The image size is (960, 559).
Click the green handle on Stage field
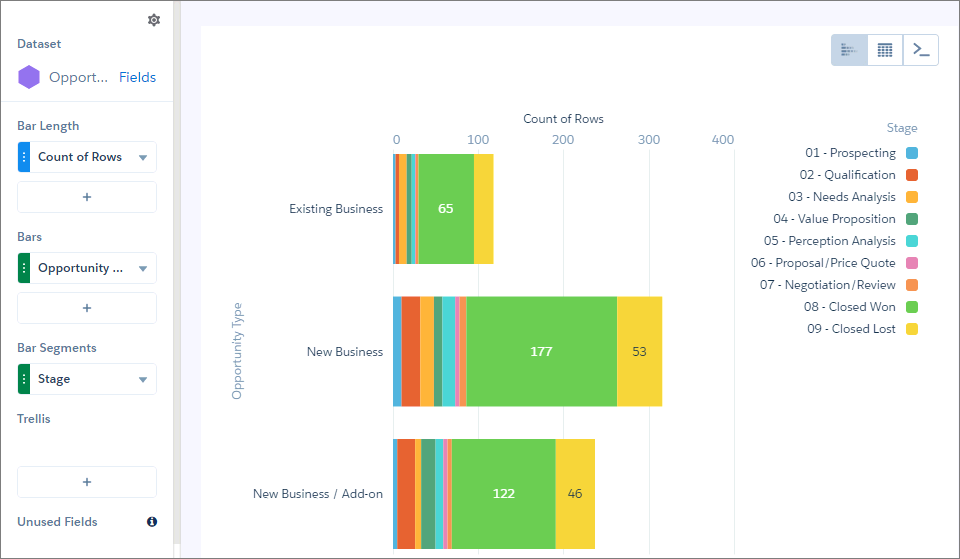(24, 379)
